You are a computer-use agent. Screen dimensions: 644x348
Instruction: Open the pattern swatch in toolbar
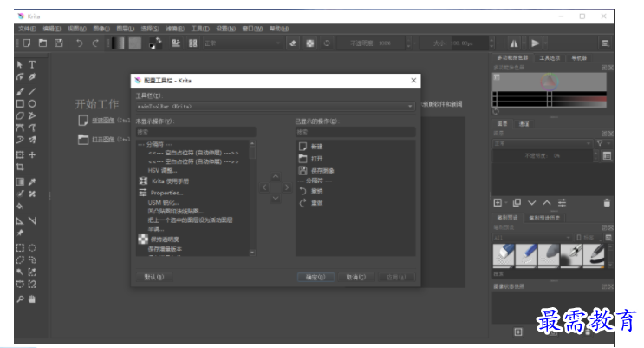coord(134,43)
